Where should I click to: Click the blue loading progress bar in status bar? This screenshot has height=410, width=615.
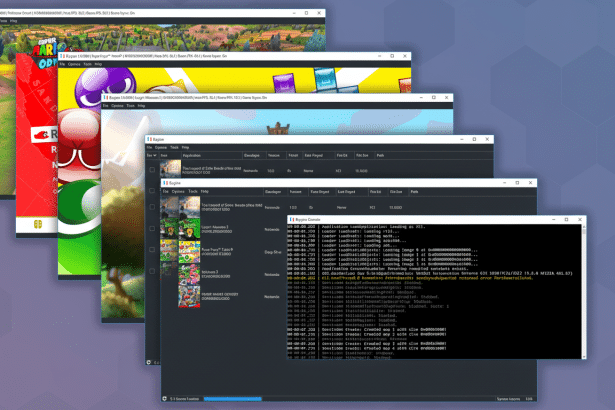pyautogui.click(x=233, y=399)
